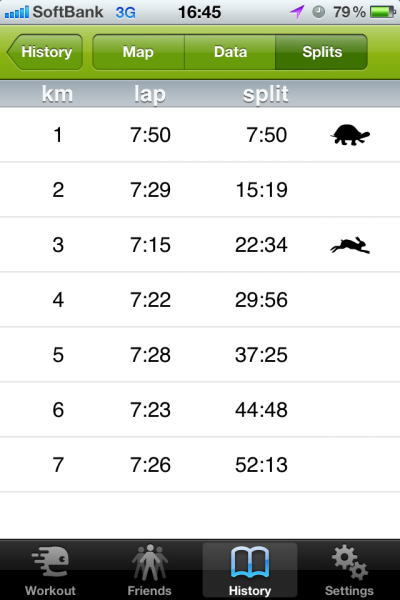Viewport: 400px width, 600px height.
Task: Tap the rabbit fastest-lap icon
Action: (x=350, y=245)
